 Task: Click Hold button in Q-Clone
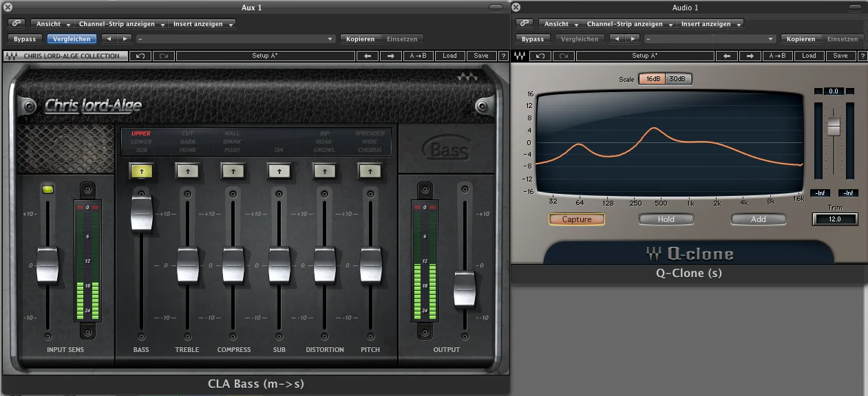tap(666, 219)
